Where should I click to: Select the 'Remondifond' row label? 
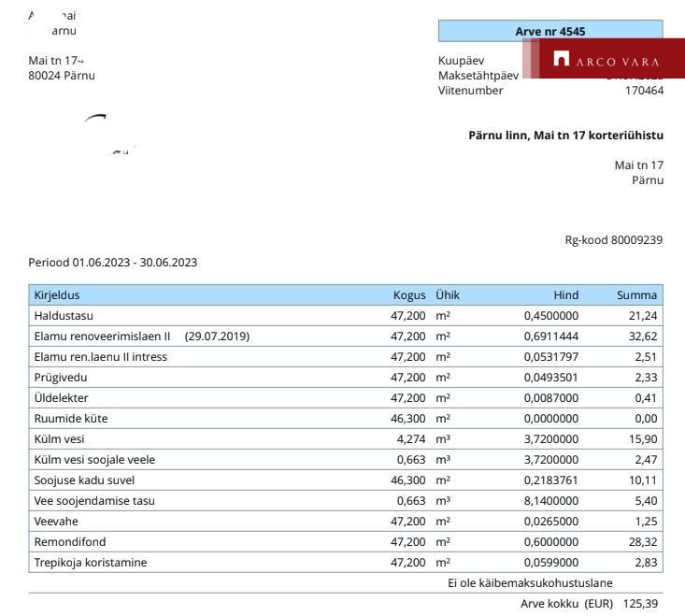(70, 541)
